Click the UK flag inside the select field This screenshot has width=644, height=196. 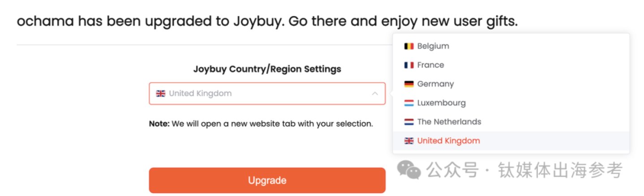point(160,94)
